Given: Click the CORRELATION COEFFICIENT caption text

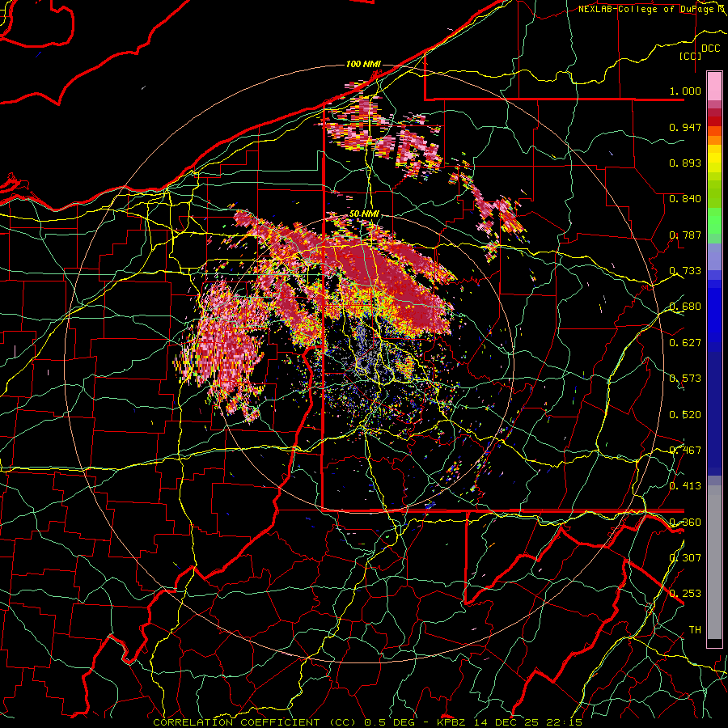Looking at the screenshot, I should 236,722.
